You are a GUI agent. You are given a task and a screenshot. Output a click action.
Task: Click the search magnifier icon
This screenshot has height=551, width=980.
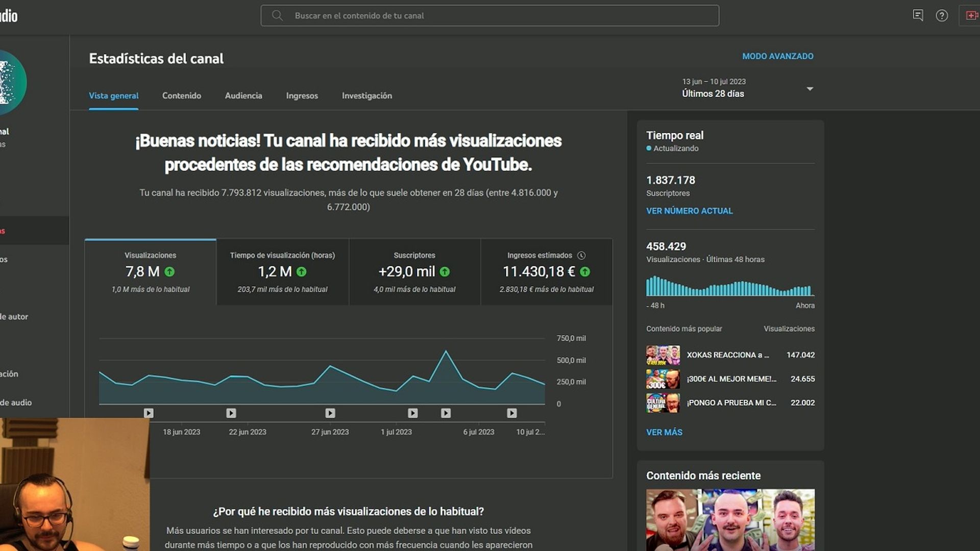pos(277,15)
